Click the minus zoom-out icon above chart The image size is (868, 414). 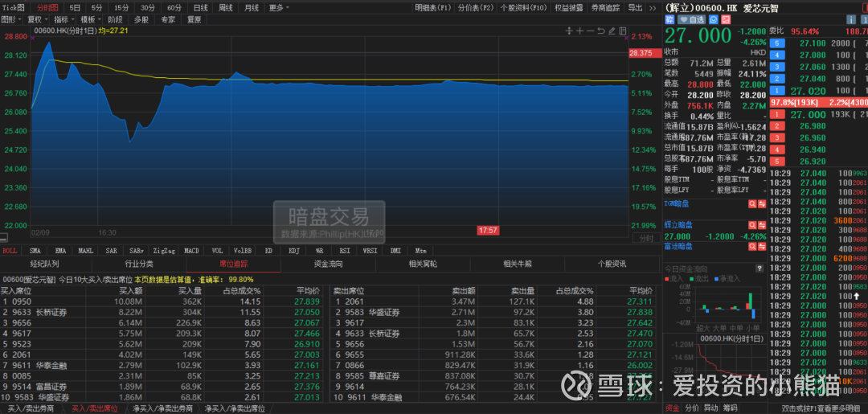(590, 31)
